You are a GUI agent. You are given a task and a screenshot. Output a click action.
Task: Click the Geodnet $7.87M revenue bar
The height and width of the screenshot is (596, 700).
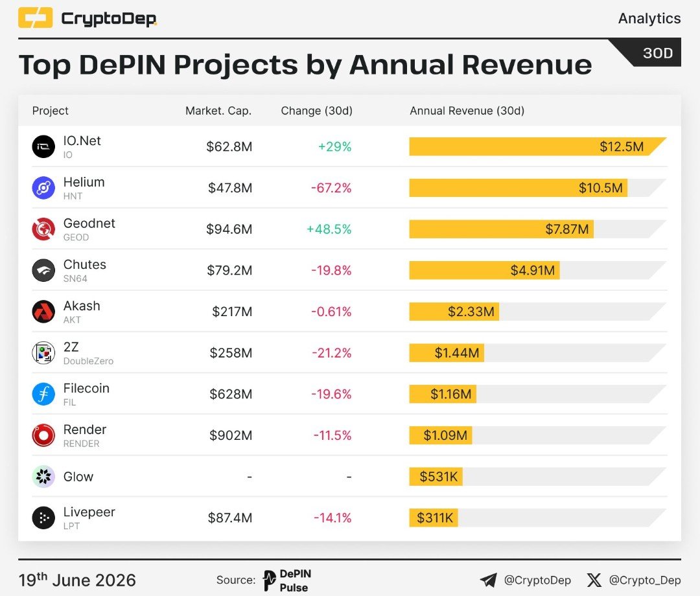[x=501, y=229]
